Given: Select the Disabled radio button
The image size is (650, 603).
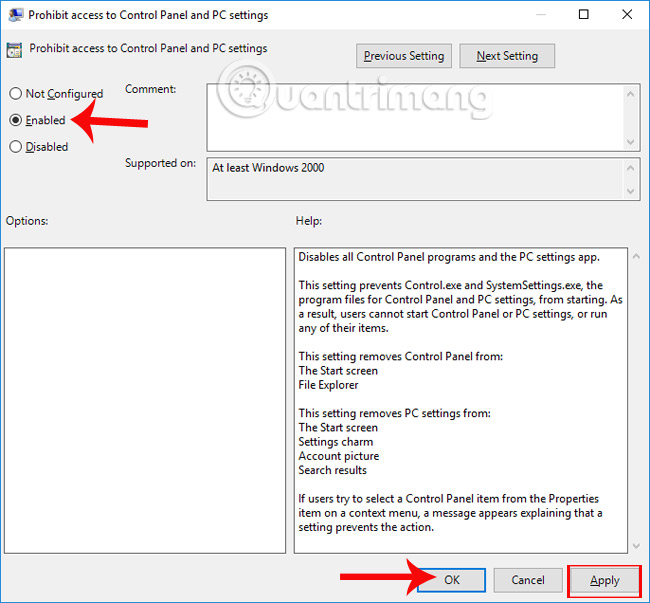Looking at the screenshot, I should point(16,147).
